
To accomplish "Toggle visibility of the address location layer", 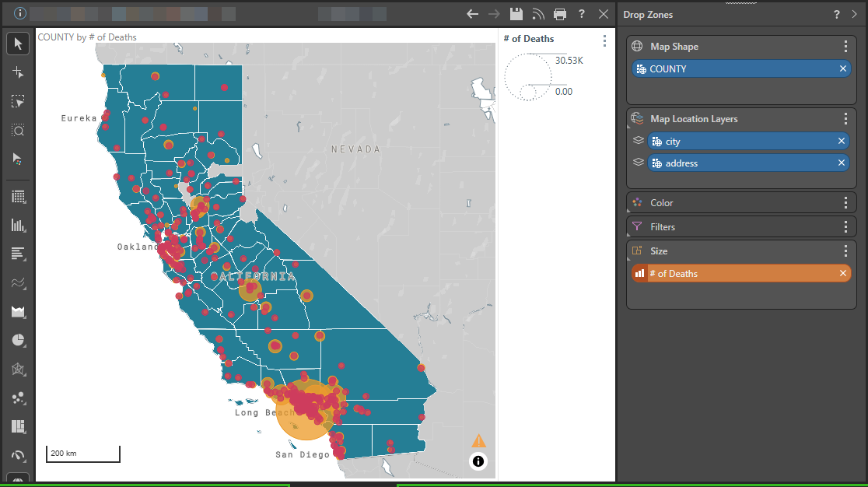I will 638,163.
